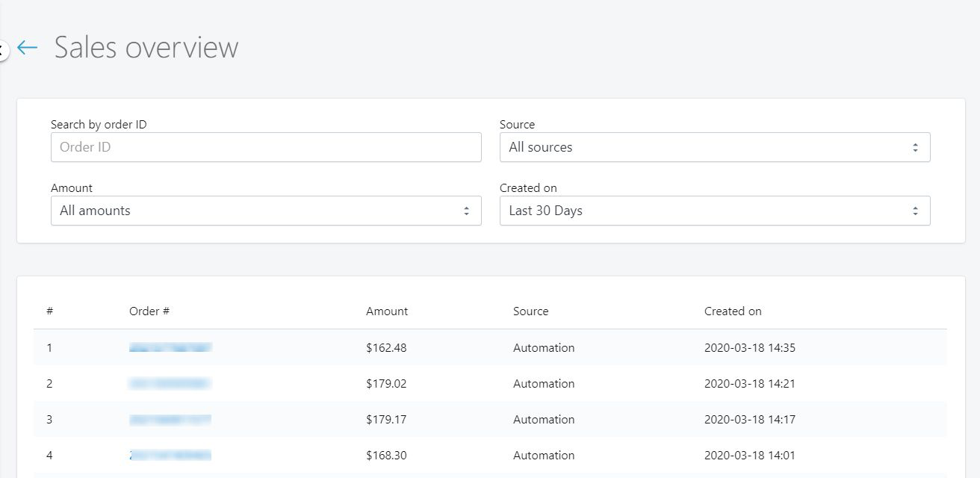Select the $168.30 amount cell
Image resolution: width=980 pixels, height=478 pixels.
(386, 456)
